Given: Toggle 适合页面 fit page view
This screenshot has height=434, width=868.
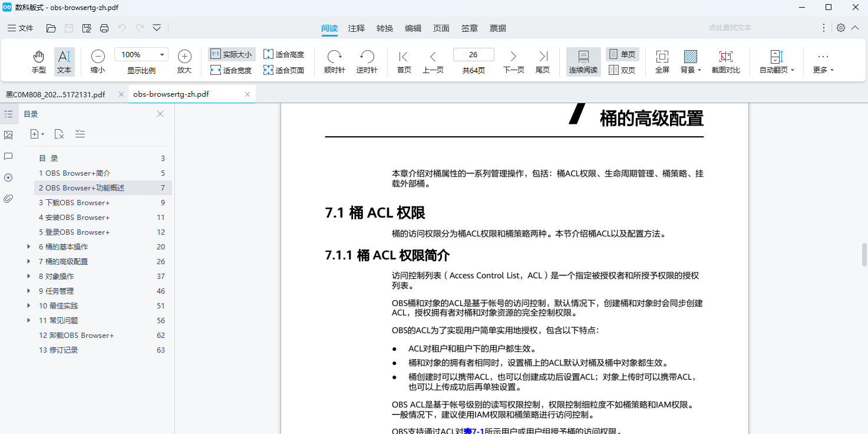Looking at the screenshot, I should tap(284, 70).
